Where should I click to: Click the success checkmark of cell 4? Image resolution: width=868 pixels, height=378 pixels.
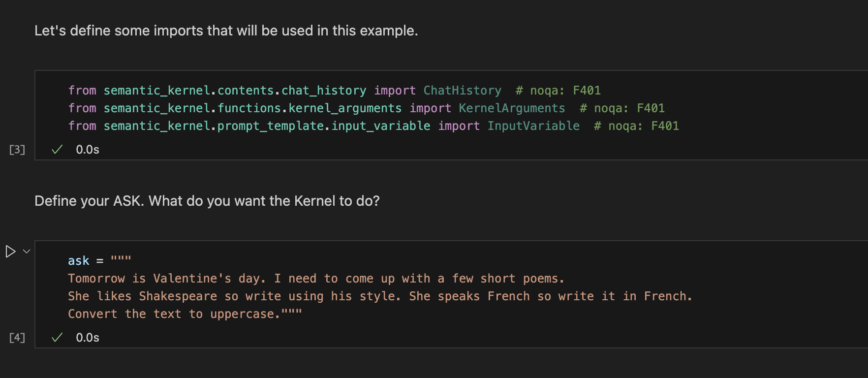[x=57, y=338]
